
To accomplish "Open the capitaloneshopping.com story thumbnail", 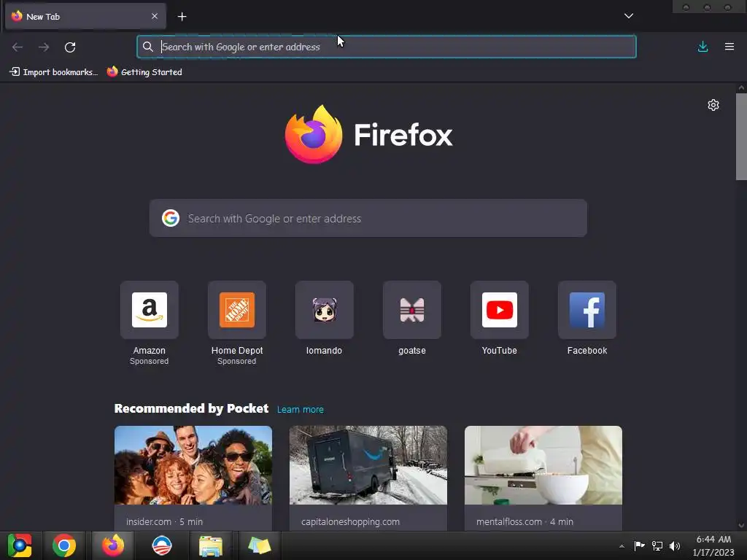I will pyautogui.click(x=368, y=465).
